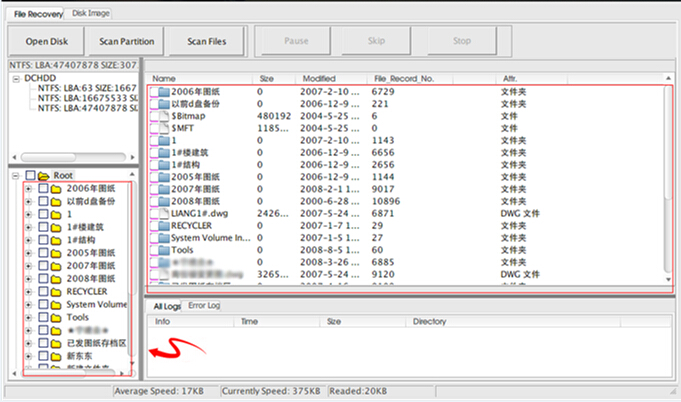Expand the 2006年图纸 tree folder
Viewport: 681px width, 402px height.
pyautogui.click(x=28, y=189)
